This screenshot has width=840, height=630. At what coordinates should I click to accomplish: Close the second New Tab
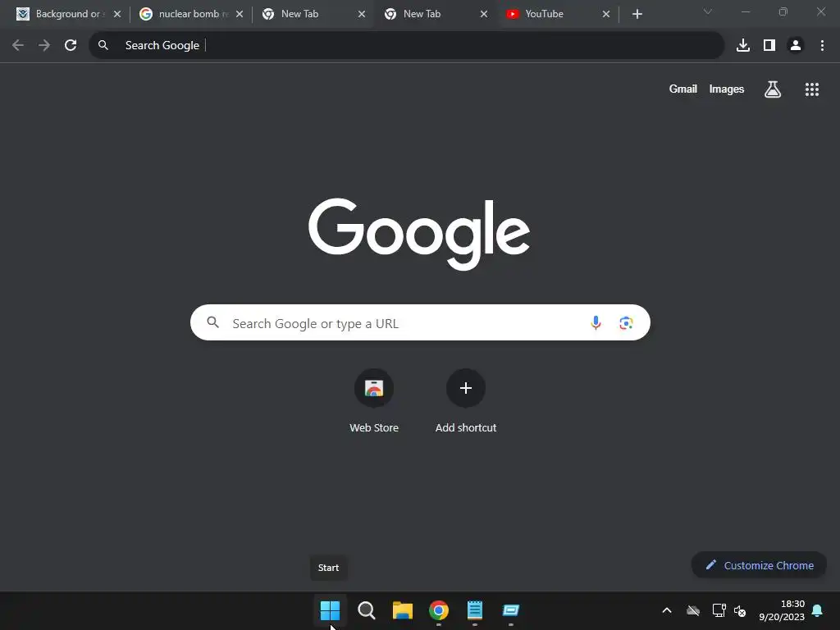pos(484,14)
